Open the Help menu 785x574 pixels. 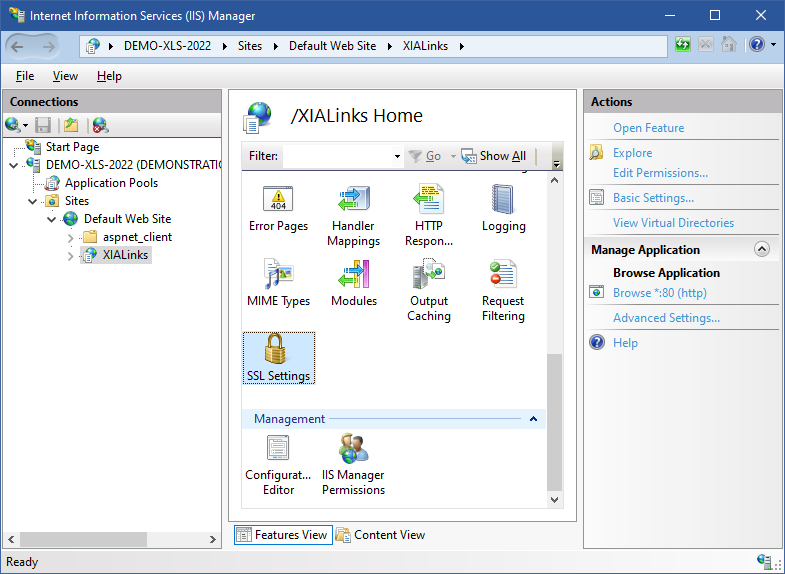click(x=109, y=76)
